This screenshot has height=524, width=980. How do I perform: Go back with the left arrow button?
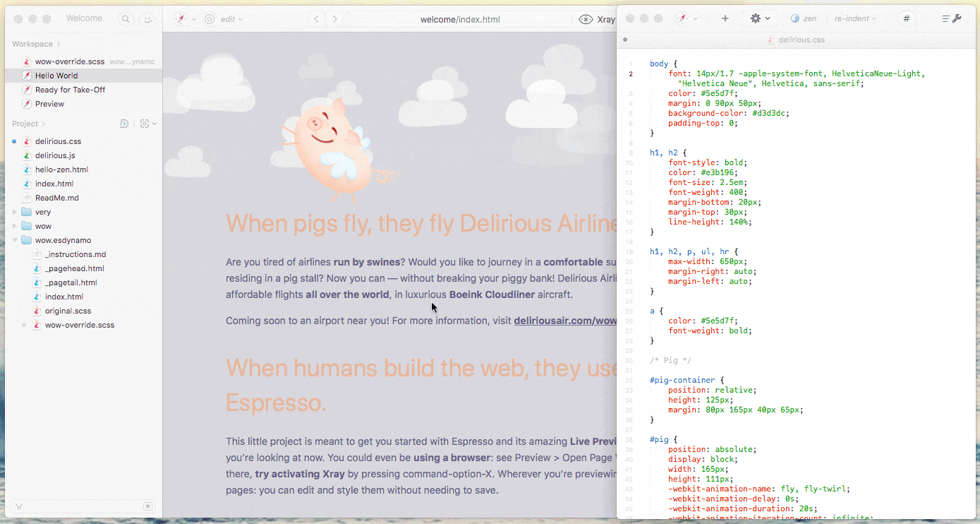pos(316,20)
